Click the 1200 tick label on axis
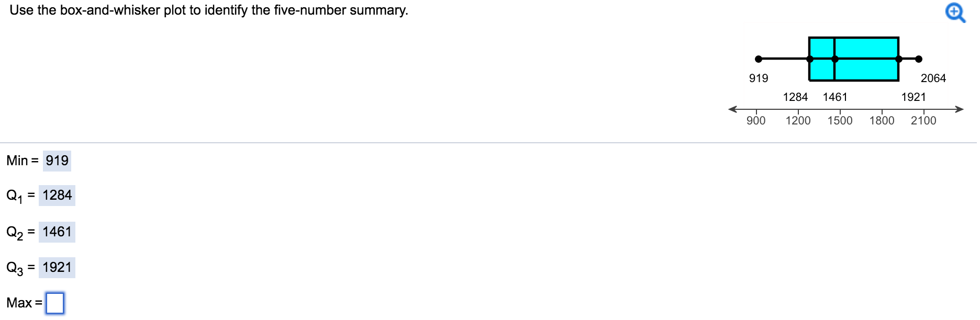The image size is (980, 320). [798, 121]
